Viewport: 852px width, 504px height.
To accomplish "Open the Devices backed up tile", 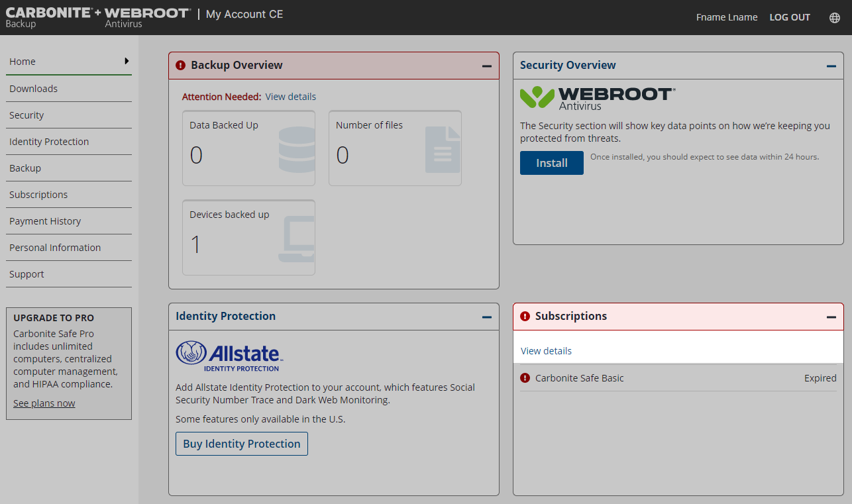I will point(248,237).
